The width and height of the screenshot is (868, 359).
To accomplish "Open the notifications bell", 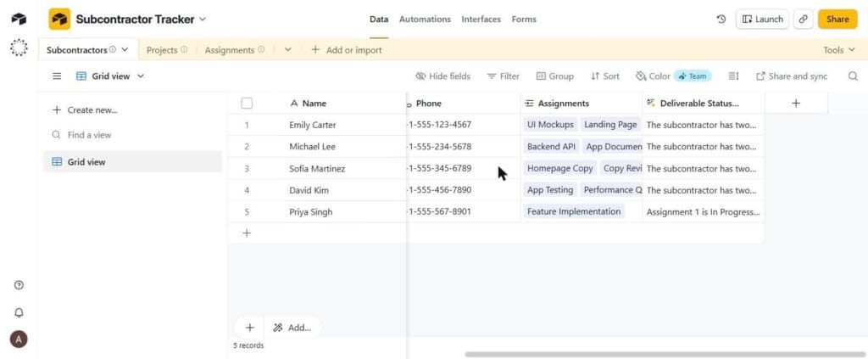I will click(x=19, y=312).
